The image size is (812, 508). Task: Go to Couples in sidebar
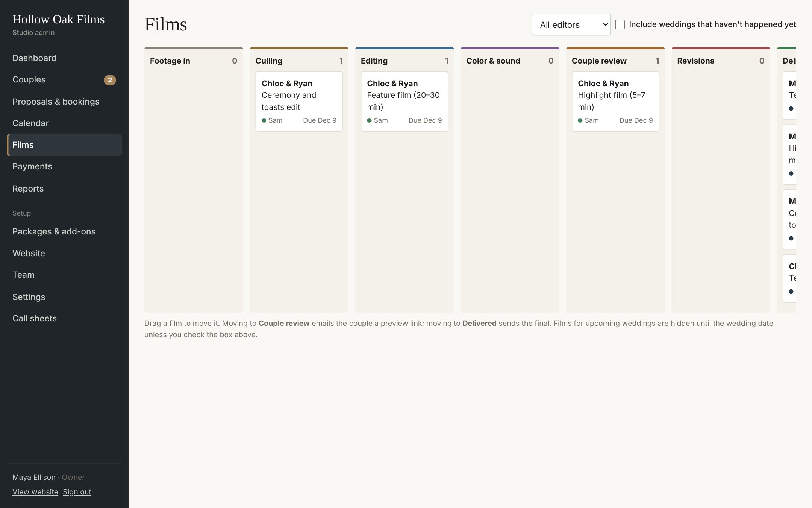click(x=64, y=80)
